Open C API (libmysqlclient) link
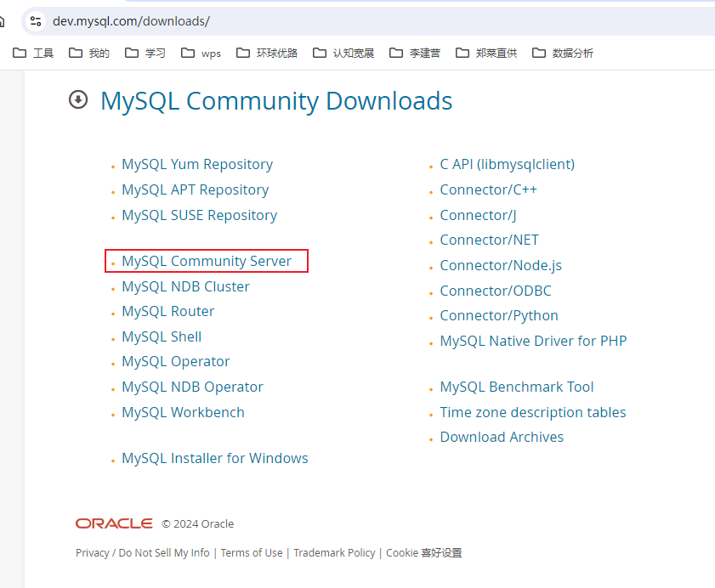The height and width of the screenshot is (588, 715). click(507, 164)
